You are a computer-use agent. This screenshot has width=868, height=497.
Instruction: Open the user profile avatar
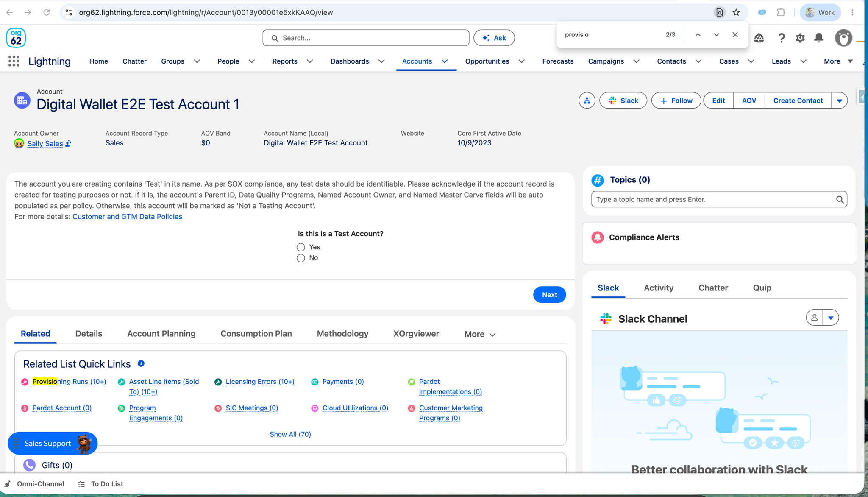tap(843, 38)
